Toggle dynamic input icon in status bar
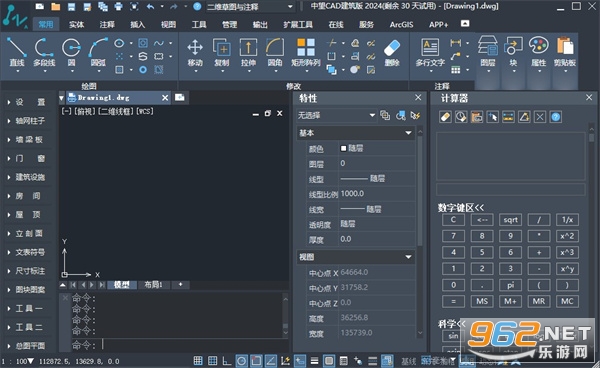The height and width of the screenshot is (368, 600). pos(300,360)
